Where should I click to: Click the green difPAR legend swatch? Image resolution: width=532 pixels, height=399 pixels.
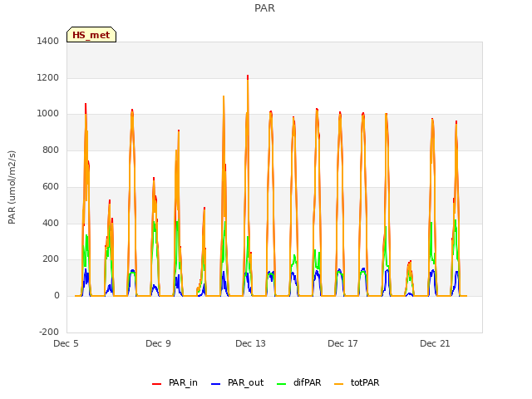tap(282, 384)
